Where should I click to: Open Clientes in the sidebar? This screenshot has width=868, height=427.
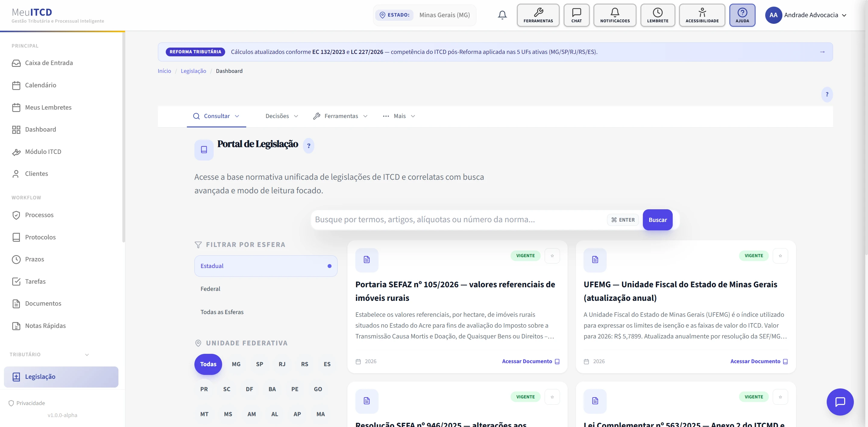[61, 174]
